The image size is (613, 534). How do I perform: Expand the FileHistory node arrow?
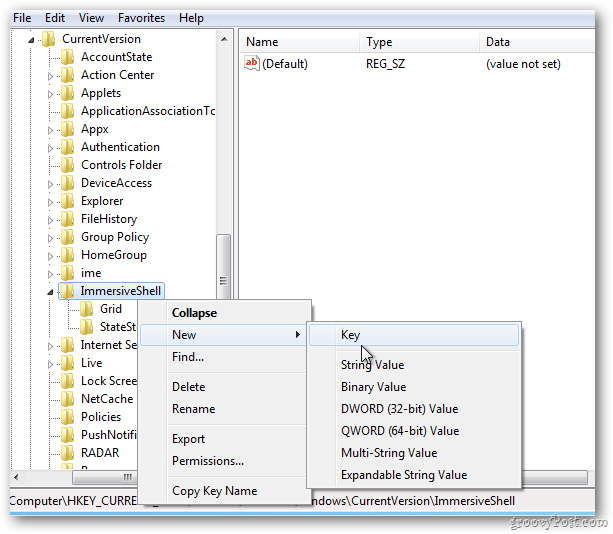pos(50,220)
